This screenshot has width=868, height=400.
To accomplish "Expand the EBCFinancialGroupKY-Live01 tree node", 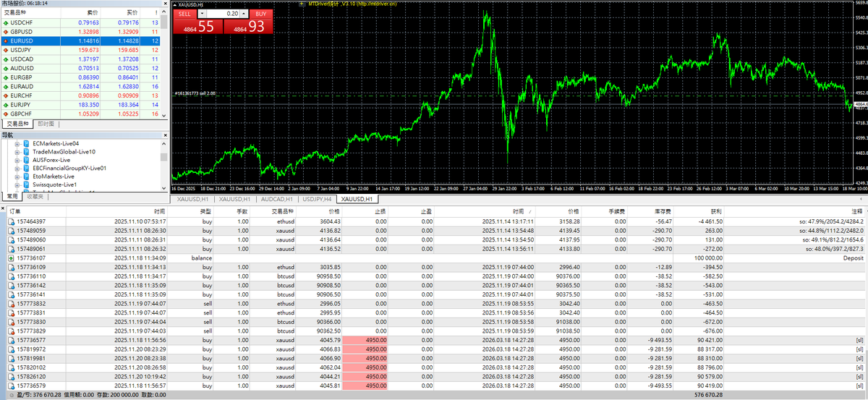I will (x=17, y=168).
